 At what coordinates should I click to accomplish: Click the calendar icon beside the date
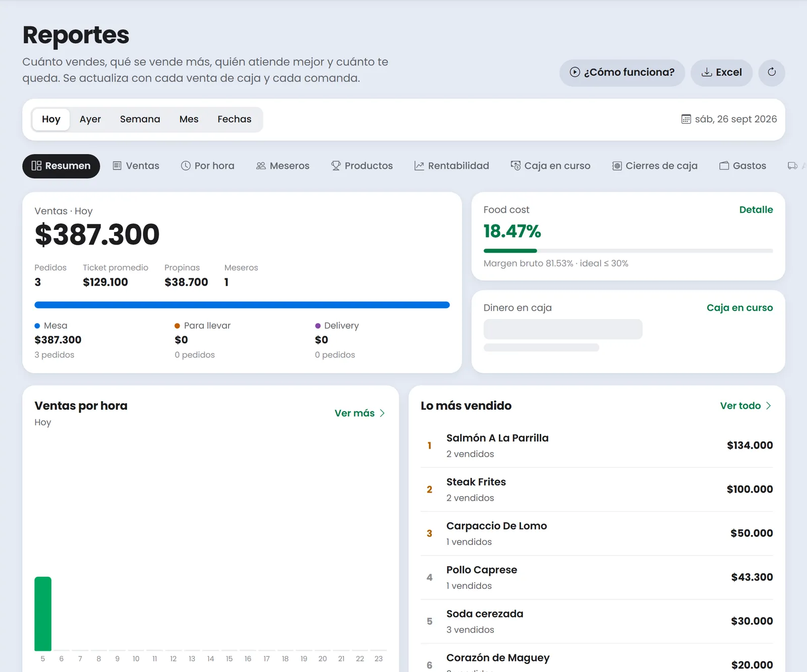686,119
